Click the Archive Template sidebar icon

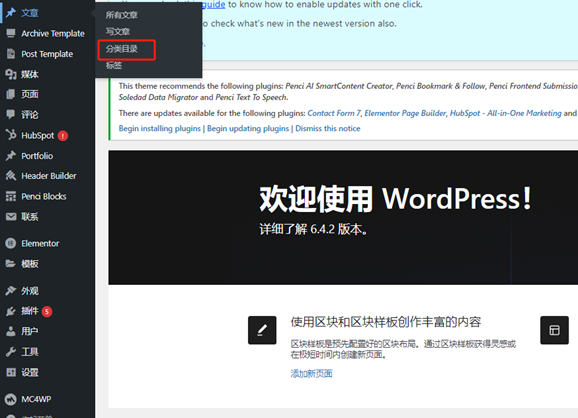tap(11, 33)
